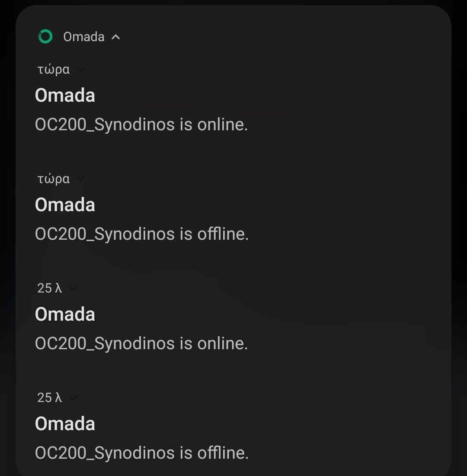Open the 25-minute-old 'is online' notification message
Image resolution: width=467 pixels, height=476 pixels.
(x=141, y=344)
